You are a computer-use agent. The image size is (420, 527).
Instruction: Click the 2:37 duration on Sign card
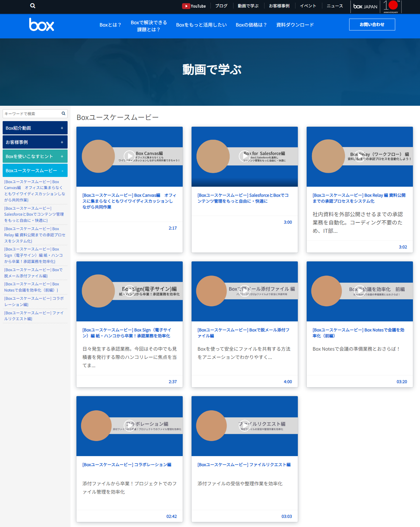point(173,382)
